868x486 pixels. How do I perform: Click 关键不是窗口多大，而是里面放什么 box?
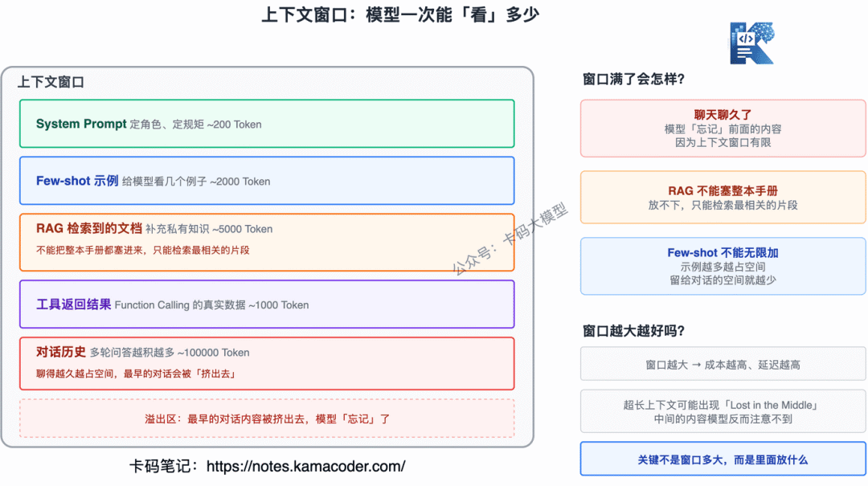coord(723,459)
